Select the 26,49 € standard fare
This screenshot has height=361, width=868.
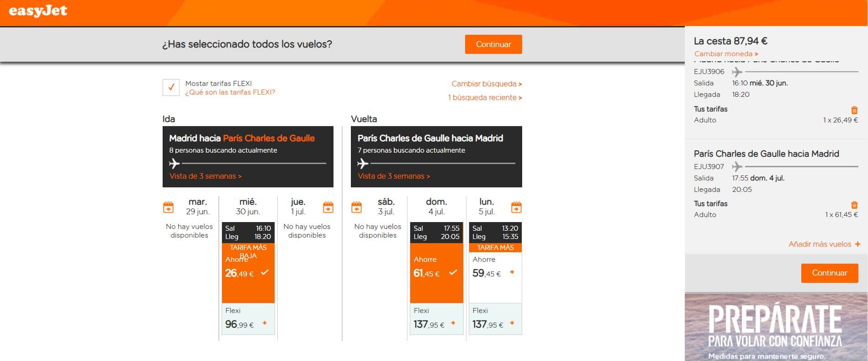[248, 273]
